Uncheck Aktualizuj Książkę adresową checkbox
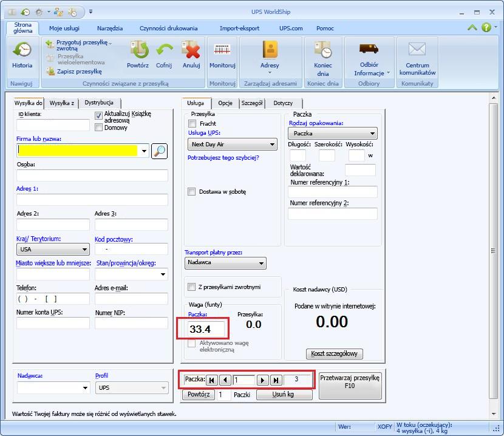This screenshot has height=436, width=504. pyautogui.click(x=99, y=116)
